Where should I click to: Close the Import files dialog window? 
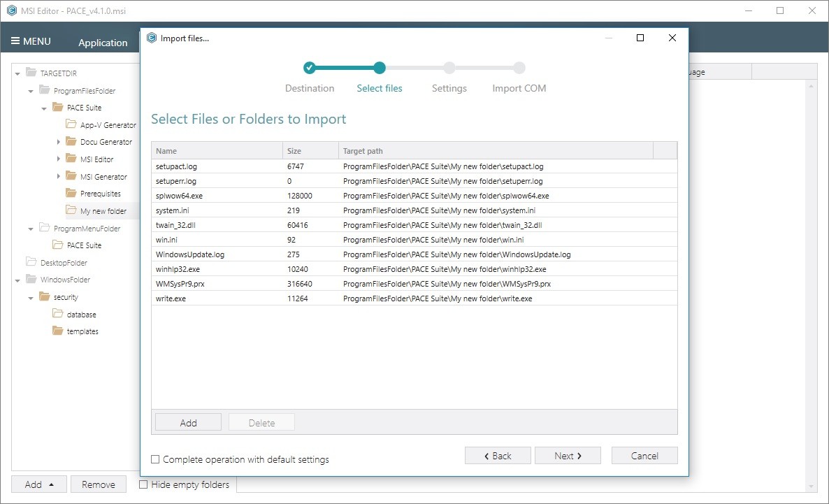(x=672, y=38)
